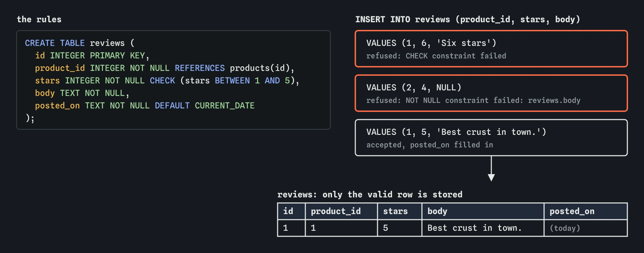Image resolution: width=644 pixels, height=253 pixels.
Task: Select the "body TEXT NOT NULL," code line
Action: tap(82, 93)
